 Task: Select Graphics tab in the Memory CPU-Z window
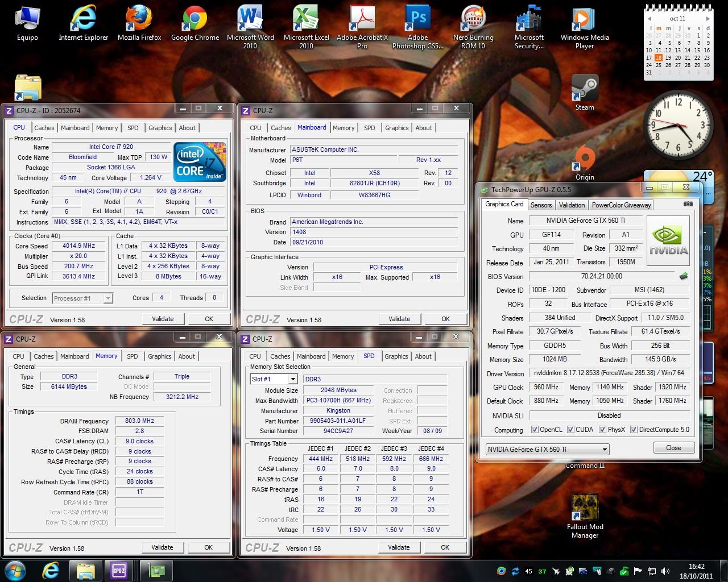coord(160,356)
